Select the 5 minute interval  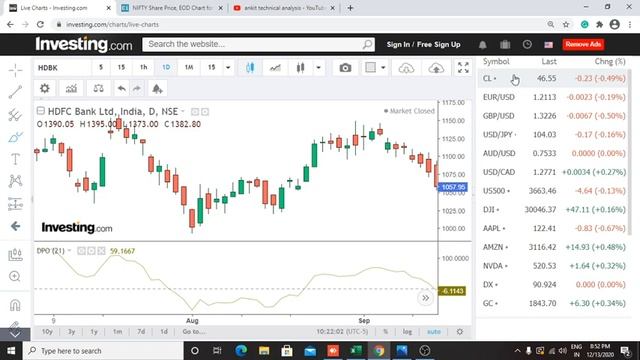[101, 68]
